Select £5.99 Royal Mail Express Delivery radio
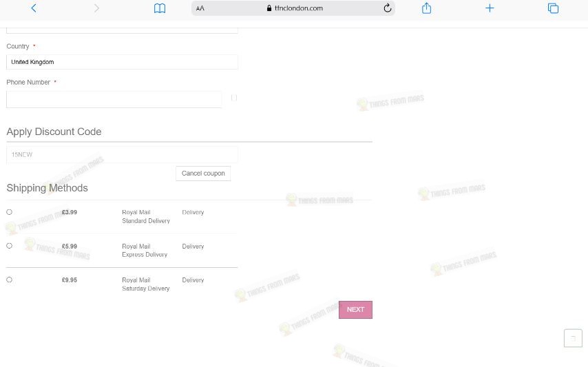 (x=10, y=246)
